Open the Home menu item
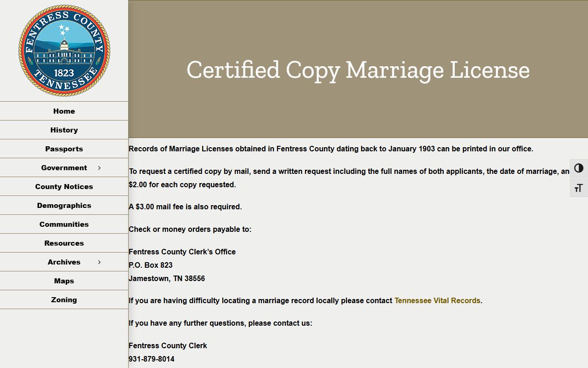 coord(64,111)
